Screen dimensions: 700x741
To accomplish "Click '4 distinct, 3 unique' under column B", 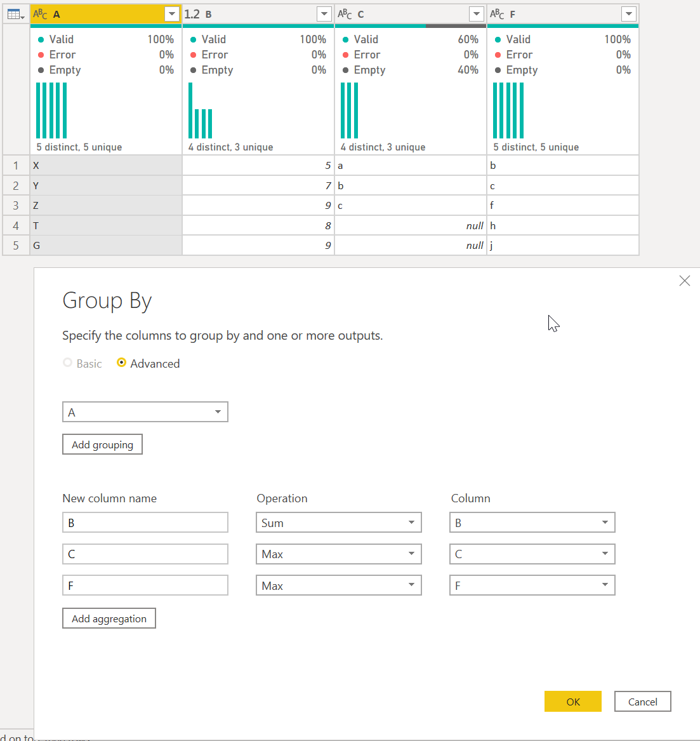I will [x=230, y=147].
